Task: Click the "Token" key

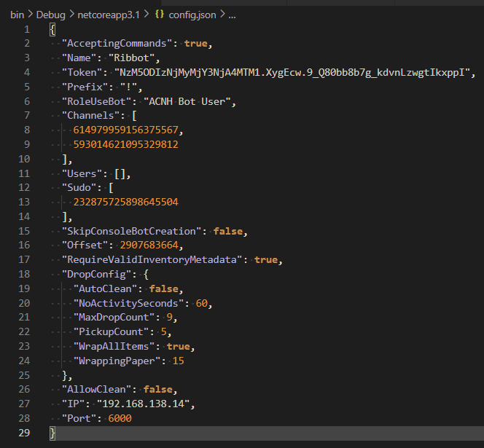Action: [82, 73]
